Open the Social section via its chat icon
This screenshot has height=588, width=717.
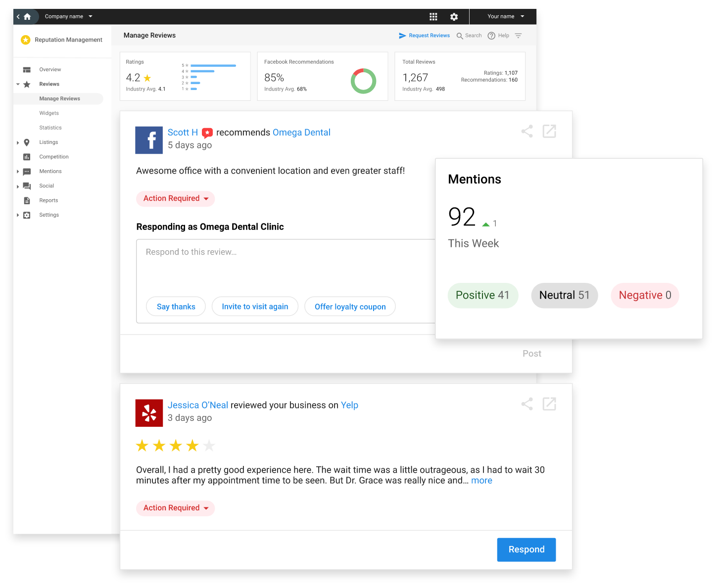tap(27, 186)
